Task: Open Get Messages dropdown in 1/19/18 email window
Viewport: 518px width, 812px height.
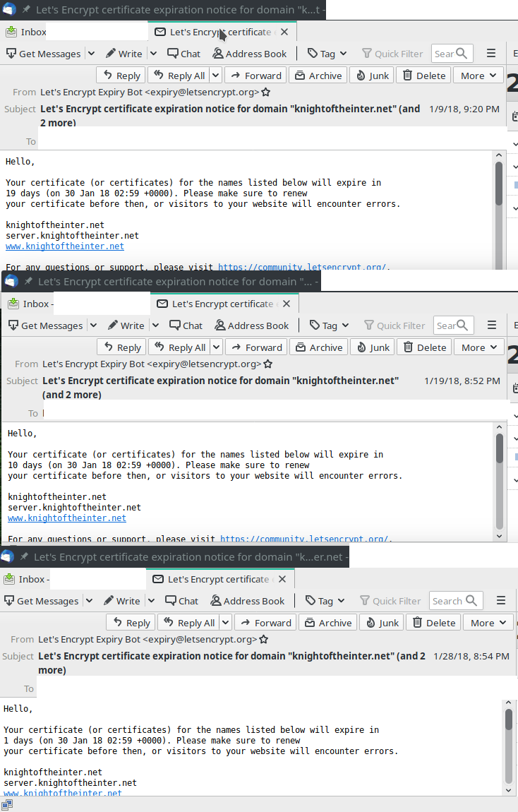Action: [x=94, y=326]
